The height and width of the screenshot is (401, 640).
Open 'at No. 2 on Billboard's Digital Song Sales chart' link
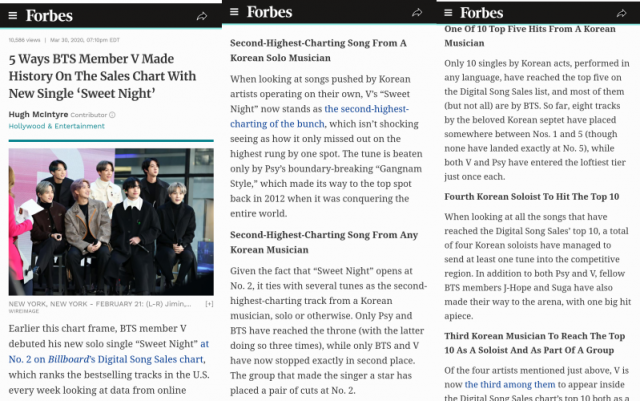(x=109, y=352)
